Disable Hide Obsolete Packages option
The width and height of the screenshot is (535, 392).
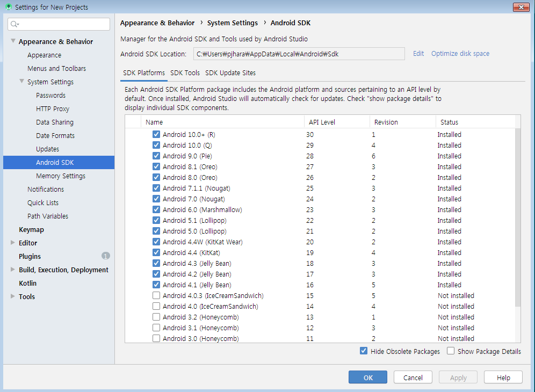pos(364,351)
